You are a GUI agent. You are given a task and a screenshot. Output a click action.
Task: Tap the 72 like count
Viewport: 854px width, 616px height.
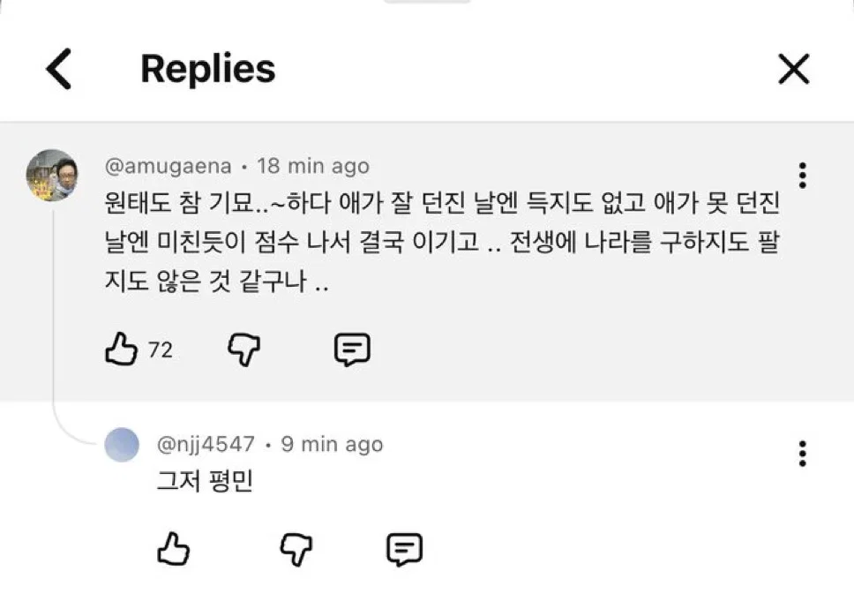pyautogui.click(x=161, y=349)
